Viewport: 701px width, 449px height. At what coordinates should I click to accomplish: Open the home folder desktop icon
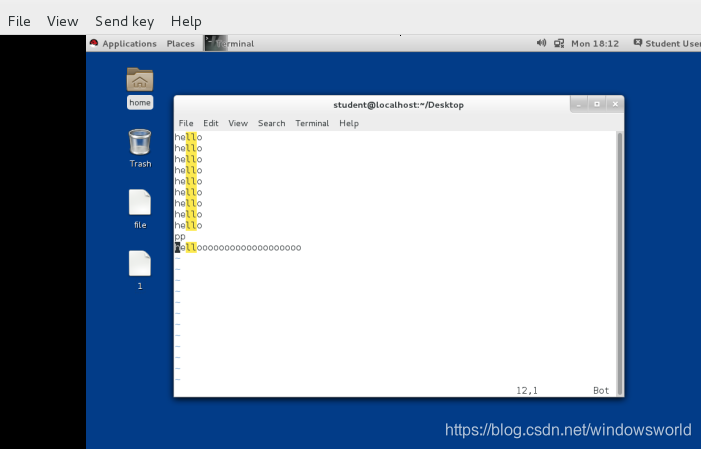[x=139, y=88]
